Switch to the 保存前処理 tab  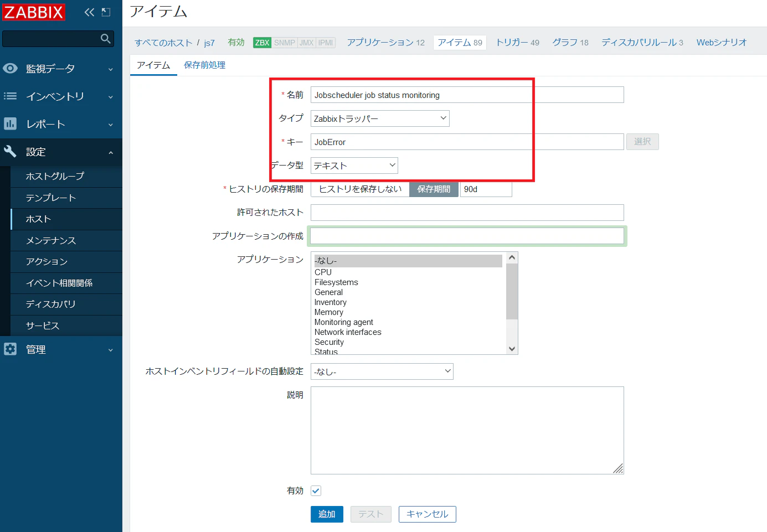pos(204,65)
